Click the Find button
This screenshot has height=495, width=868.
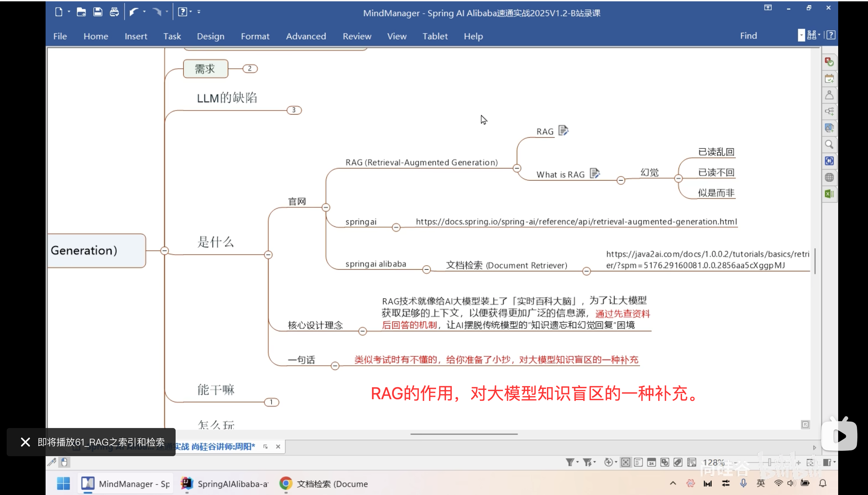(749, 36)
